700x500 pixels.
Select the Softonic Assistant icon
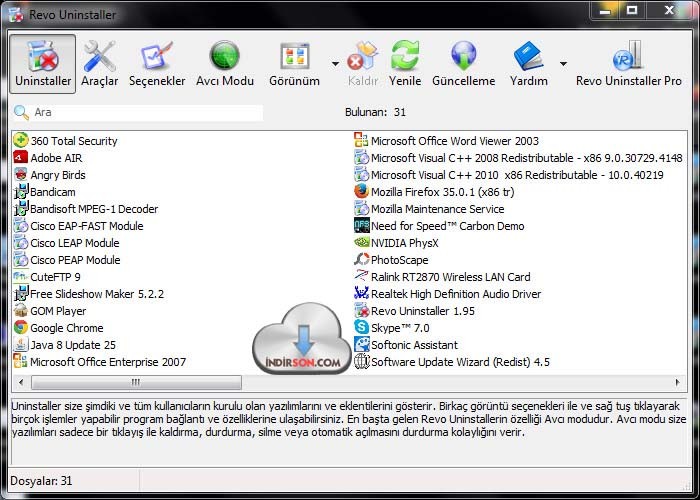click(x=361, y=344)
